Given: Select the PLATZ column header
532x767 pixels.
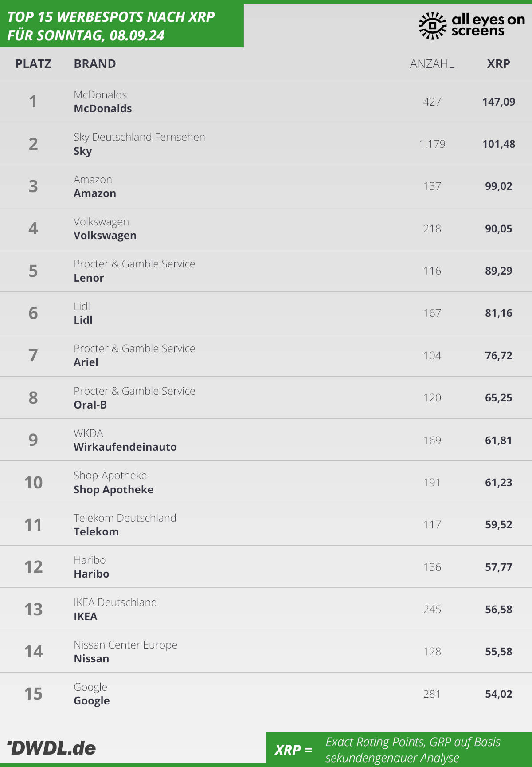Looking at the screenshot, I should click(33, 64).
